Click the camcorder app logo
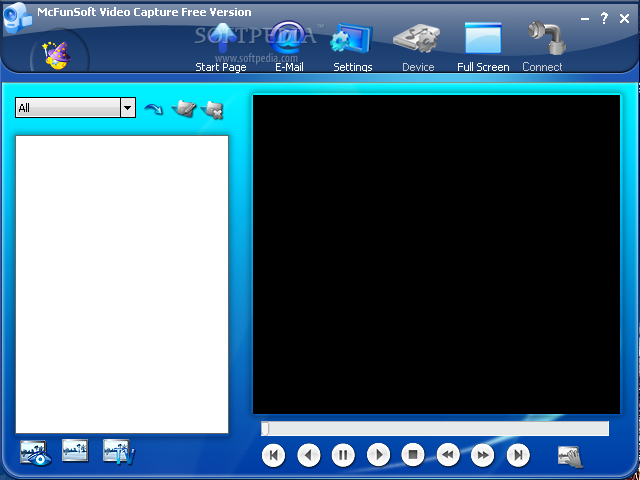 tap(17, 17)
